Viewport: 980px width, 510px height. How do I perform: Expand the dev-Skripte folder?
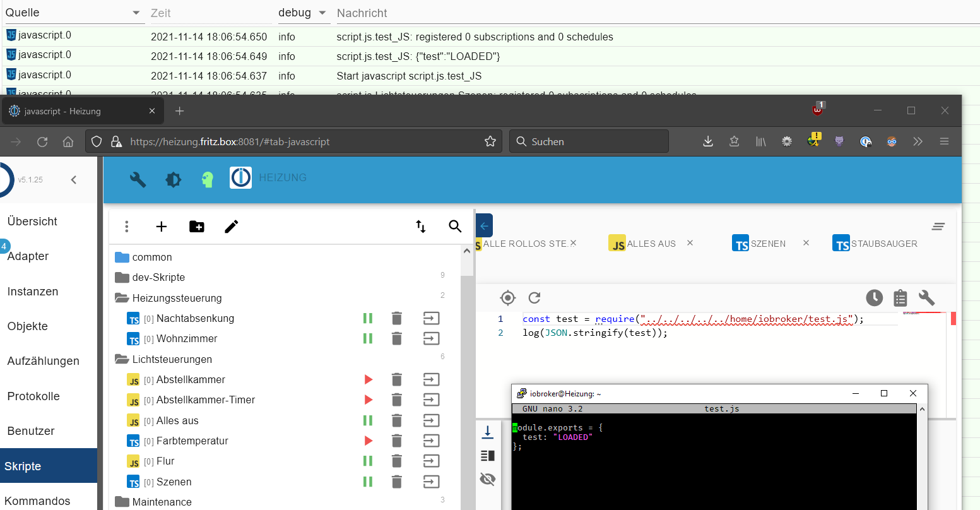pos(122,278)
